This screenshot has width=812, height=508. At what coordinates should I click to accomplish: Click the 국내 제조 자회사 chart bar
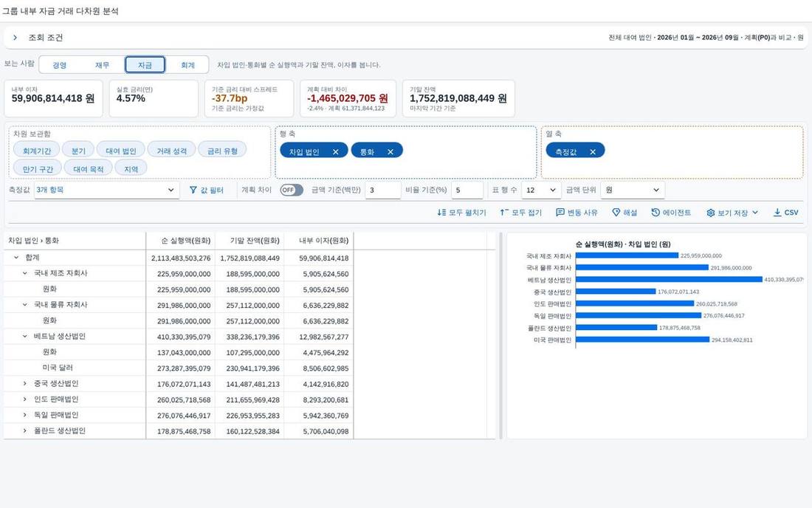pos(627,255)
